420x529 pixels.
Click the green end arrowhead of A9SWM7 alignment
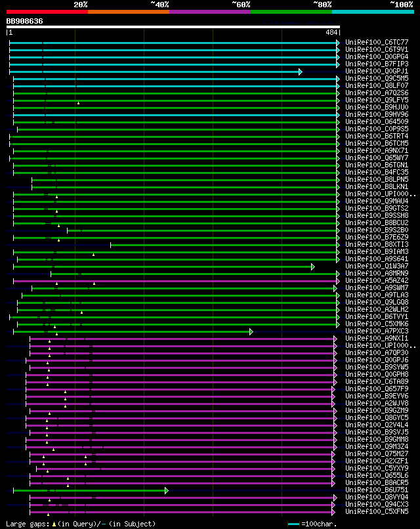[x=335, y=288]
